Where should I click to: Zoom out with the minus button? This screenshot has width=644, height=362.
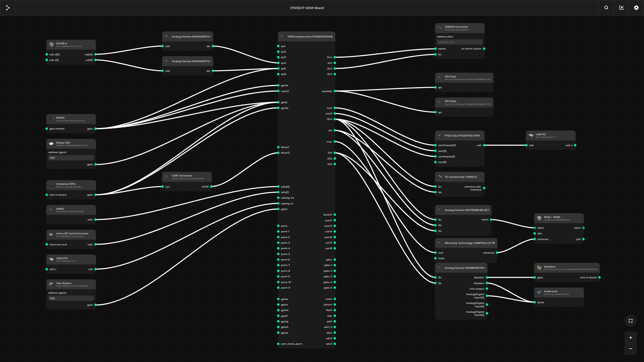[630, 349]
